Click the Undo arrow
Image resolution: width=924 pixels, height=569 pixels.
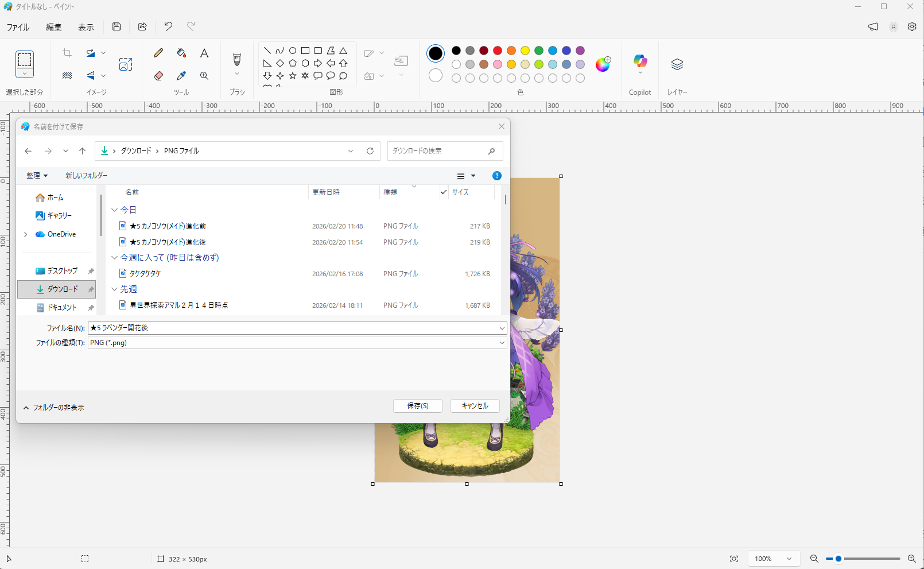[x=168, y=26]
